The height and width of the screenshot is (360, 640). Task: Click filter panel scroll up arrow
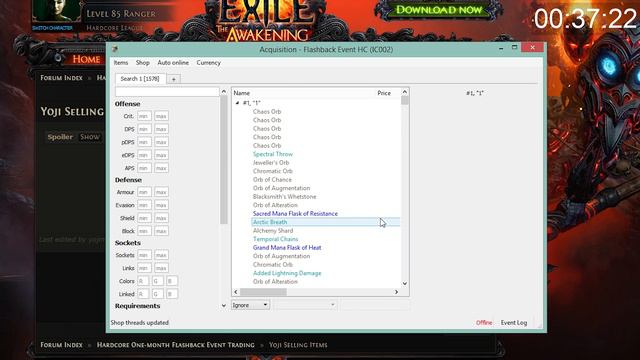(x=224, y=92)
